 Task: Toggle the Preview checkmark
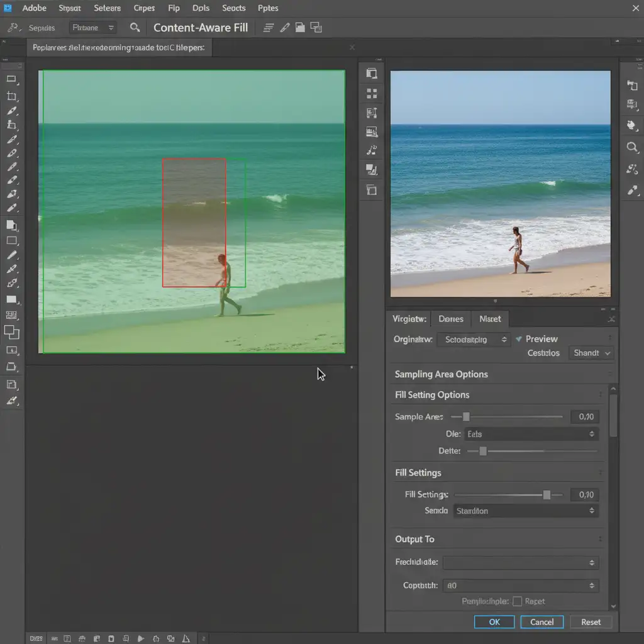pos(519,339)
